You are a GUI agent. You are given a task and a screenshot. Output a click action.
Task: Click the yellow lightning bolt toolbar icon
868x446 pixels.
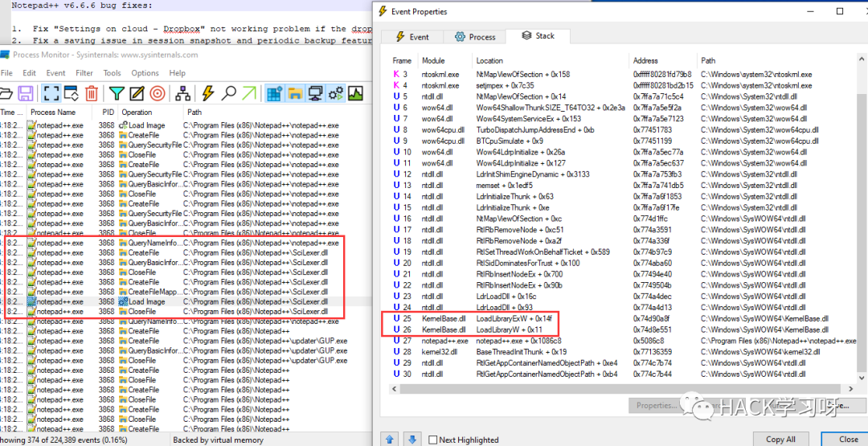click(207, 93)
